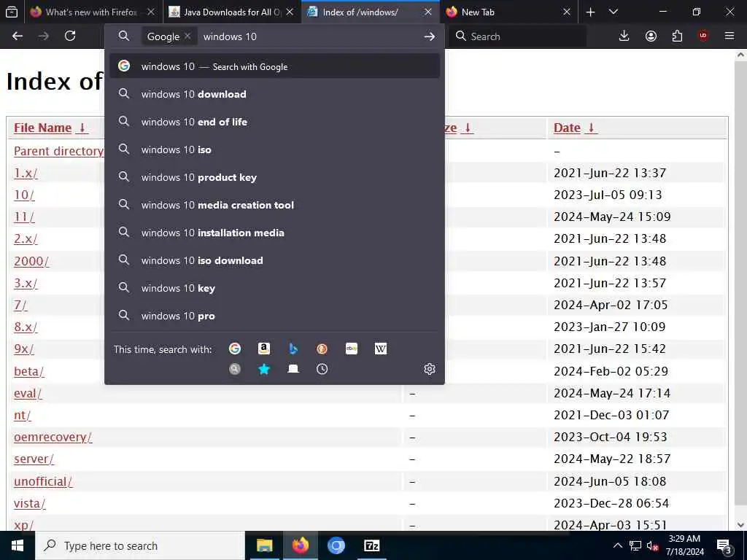Open the unofficial/ folder link
Viewport: 747px width, 560px height.
click(43, 481)
